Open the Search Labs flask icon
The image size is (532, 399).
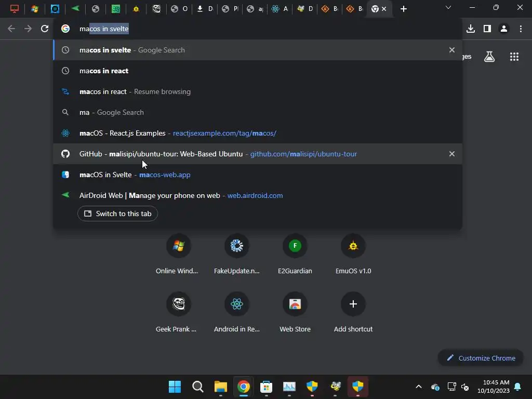coord(489,57)
